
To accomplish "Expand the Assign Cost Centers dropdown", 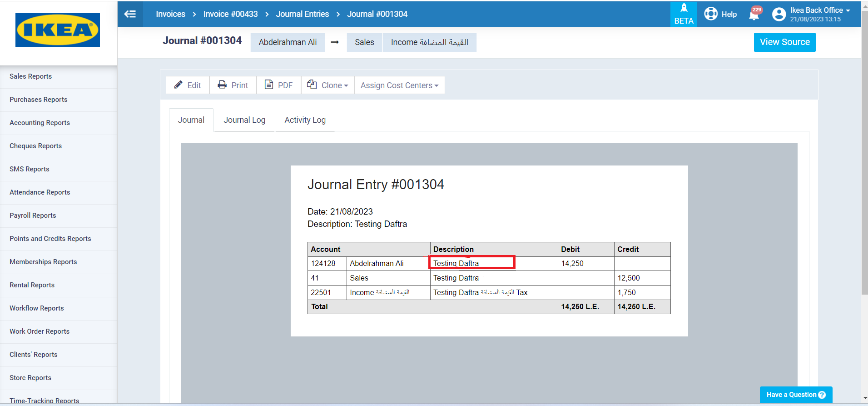I will (399, 85).
